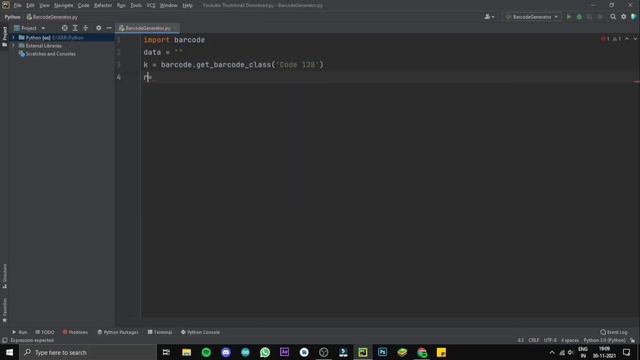Hide the Project tool window
640x360 pixels.
point(109,28)
